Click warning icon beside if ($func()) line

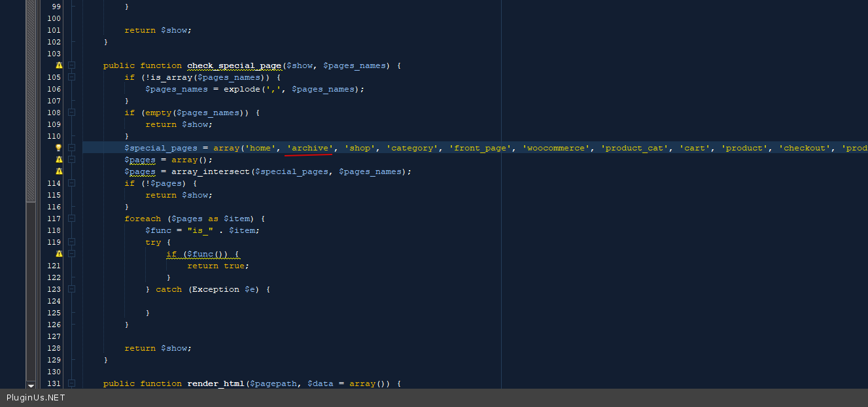point(59,254)
